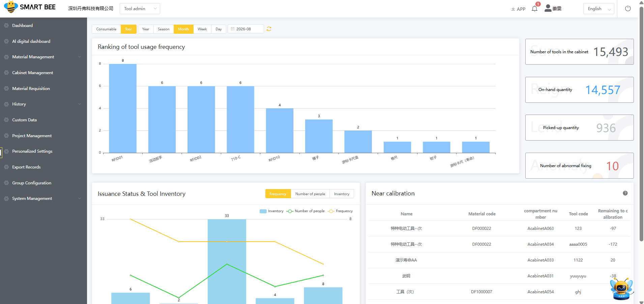Click the APP download icon

tap(513, 9)
